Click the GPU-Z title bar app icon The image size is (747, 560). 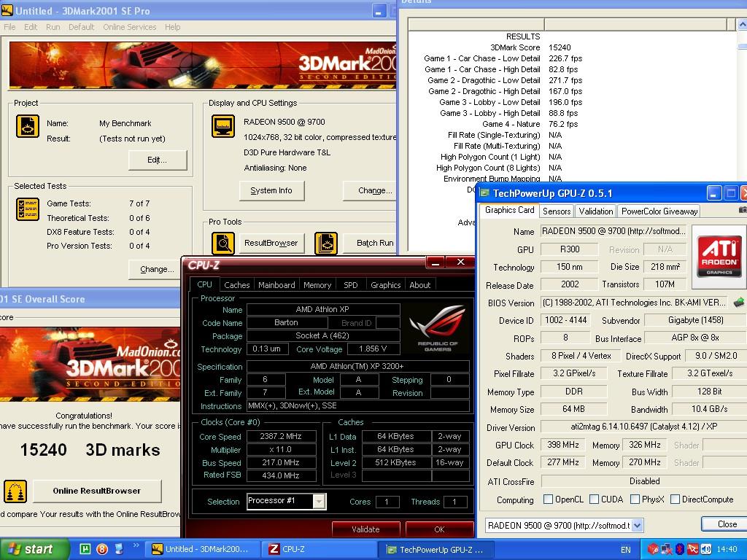pyautogui.click(x=484, y=192)
